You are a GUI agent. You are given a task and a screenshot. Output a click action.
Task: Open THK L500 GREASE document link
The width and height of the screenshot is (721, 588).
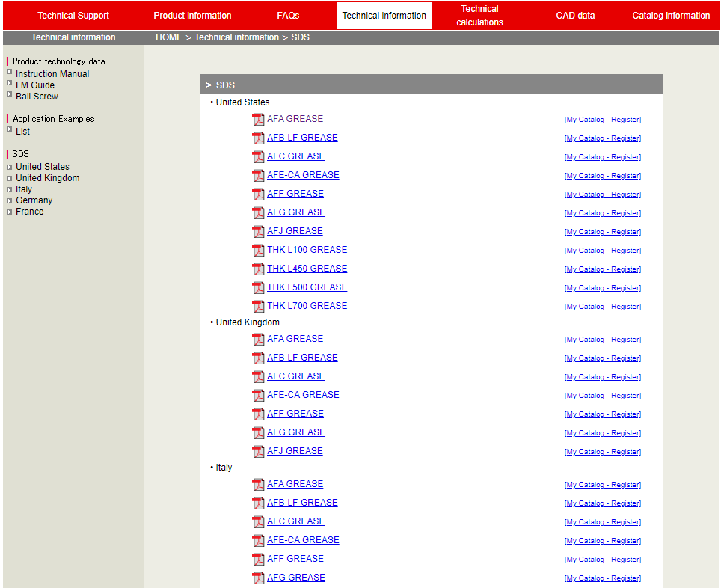coord(307,287)
